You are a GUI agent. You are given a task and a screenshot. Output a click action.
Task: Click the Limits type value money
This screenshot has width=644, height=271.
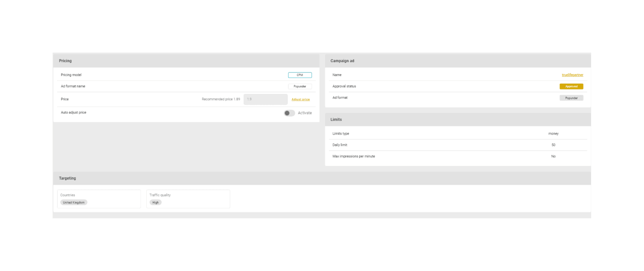coord(553,134)
